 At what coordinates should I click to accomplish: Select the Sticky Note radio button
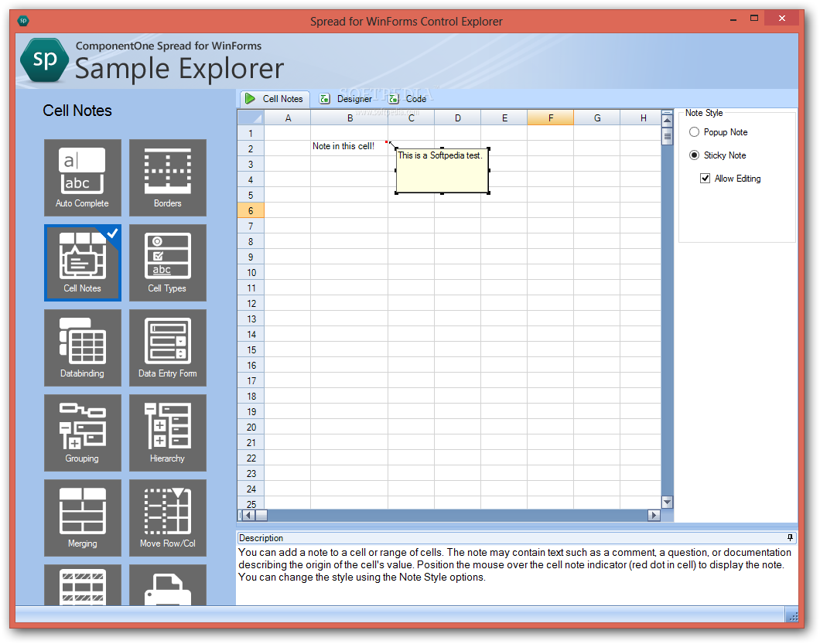694,155
